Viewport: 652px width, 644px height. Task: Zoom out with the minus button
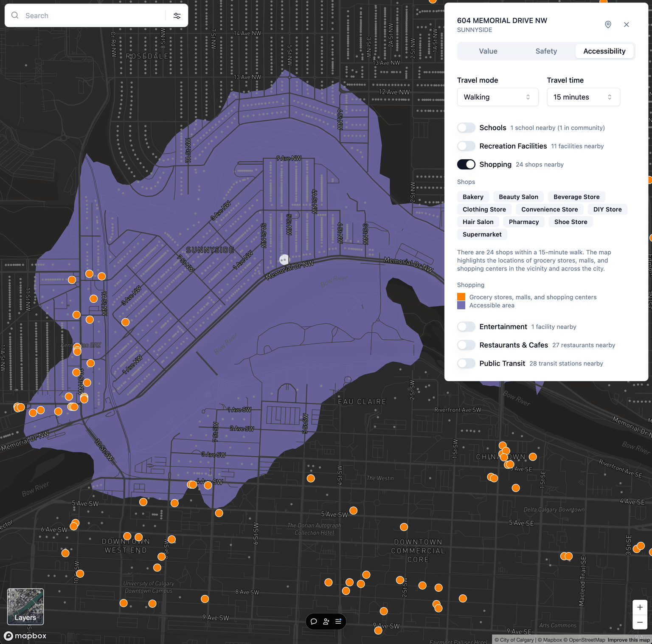[640, 622]
